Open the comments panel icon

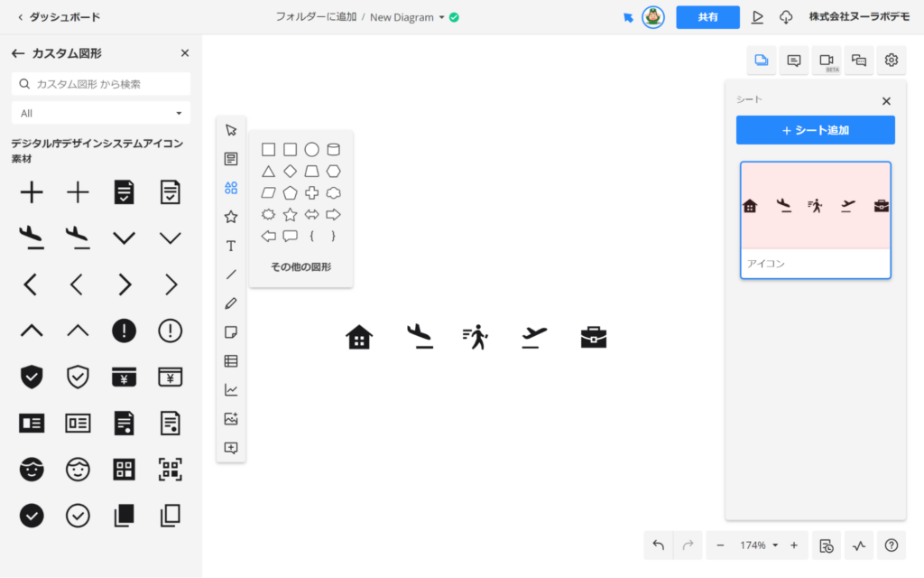[794, 61]
